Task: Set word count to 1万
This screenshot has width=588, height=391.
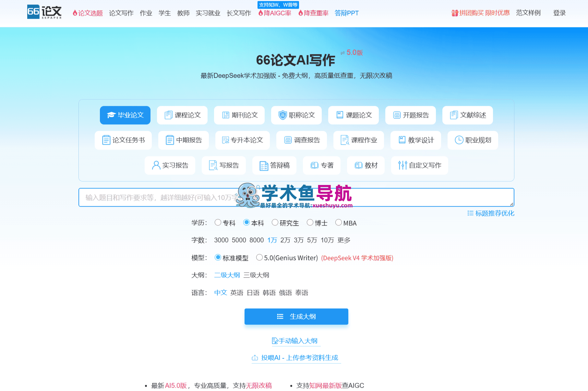Action: (x=272, y=240)
